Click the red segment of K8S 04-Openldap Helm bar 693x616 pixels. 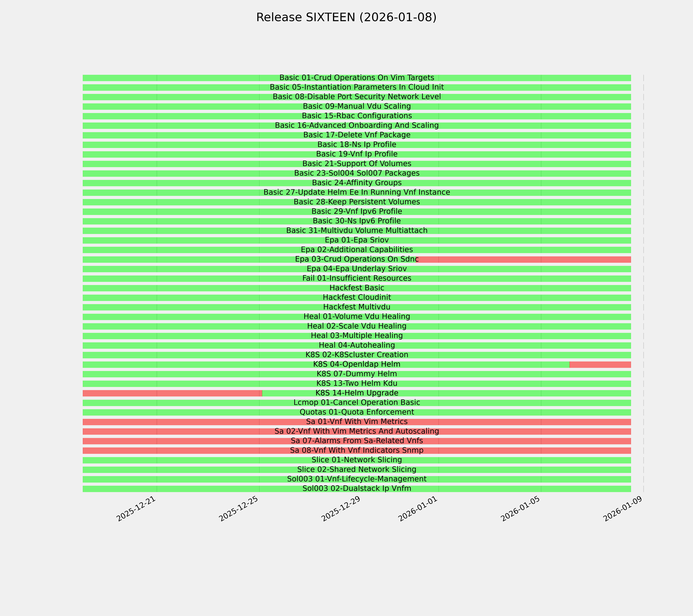[x=600, y=364]
